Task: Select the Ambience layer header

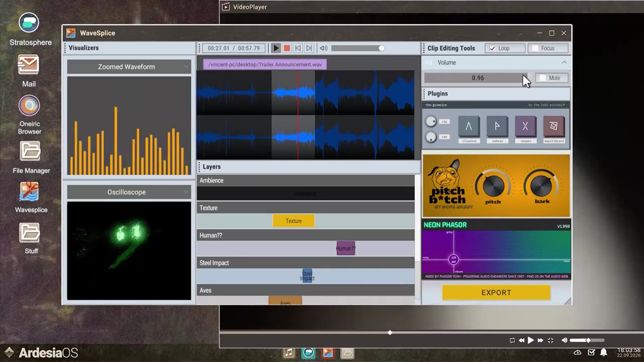Action: coord(306,180)
